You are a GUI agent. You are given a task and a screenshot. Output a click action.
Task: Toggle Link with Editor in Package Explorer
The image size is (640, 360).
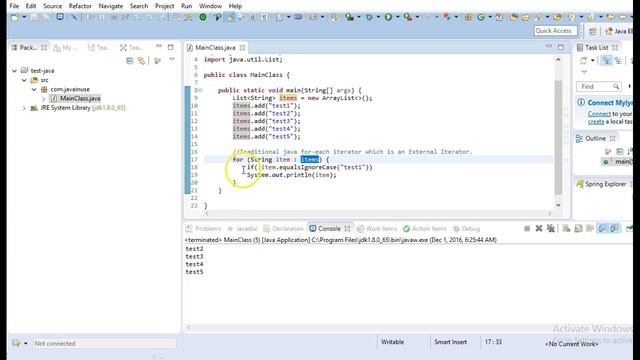pyautogui.click(x=141, y=61)
